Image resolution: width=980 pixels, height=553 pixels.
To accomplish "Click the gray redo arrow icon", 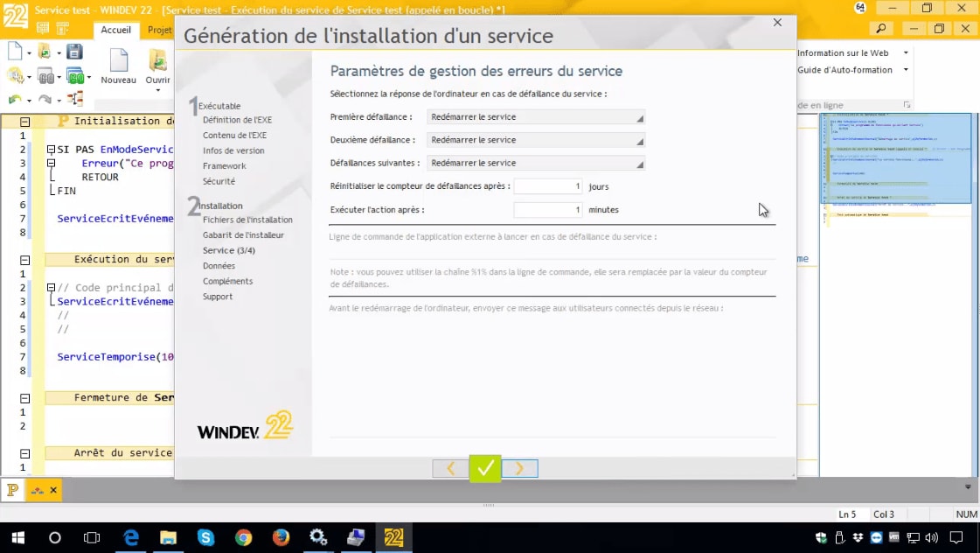I will tap(45, 100).
